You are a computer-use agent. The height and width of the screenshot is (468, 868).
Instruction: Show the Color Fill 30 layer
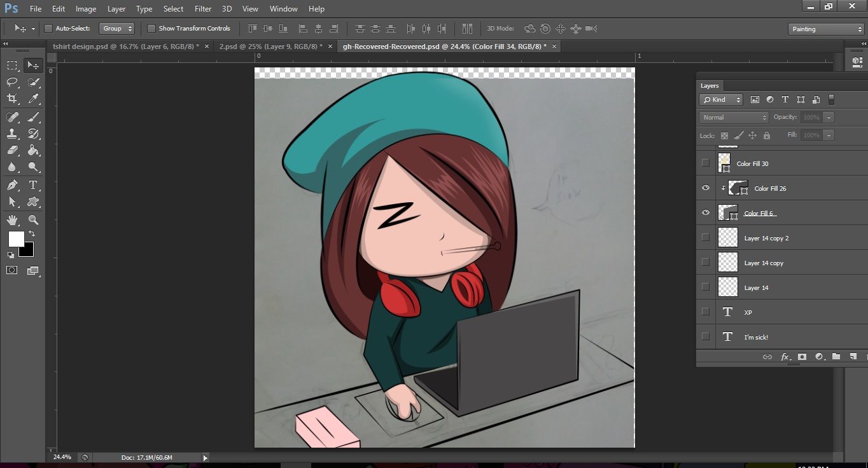click(705, 163)
